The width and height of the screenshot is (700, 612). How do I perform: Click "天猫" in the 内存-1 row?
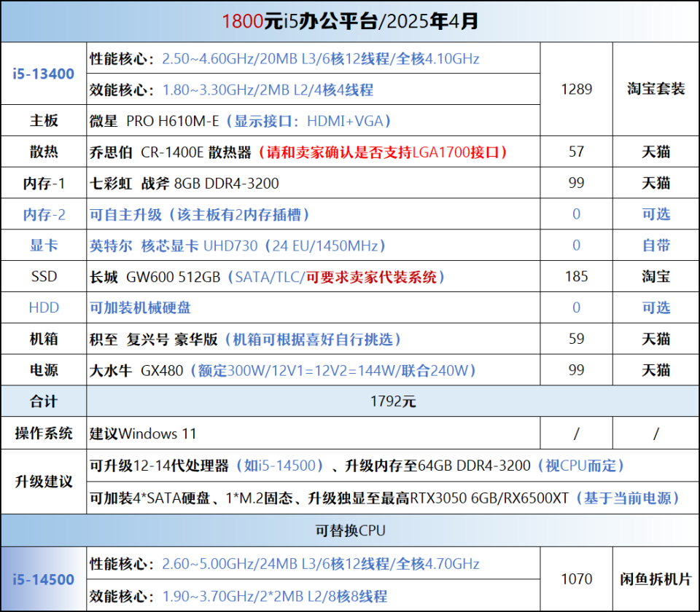point(656,183)
